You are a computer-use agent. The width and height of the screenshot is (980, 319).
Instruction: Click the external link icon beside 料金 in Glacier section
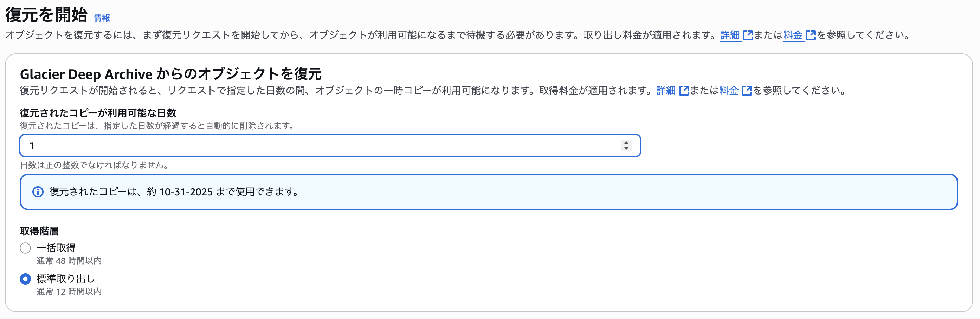pos(747,91)
